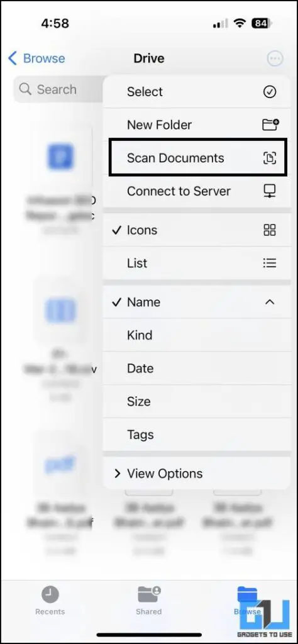This screenshot has width=298, height=644.
Task: Switch to the Shared tab
Action: [148, 601]
